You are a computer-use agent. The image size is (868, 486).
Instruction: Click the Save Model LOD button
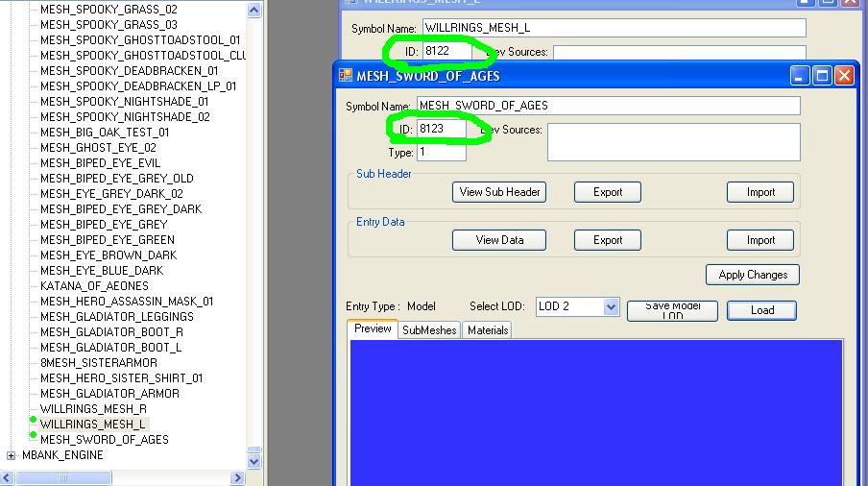click(672, 310)
